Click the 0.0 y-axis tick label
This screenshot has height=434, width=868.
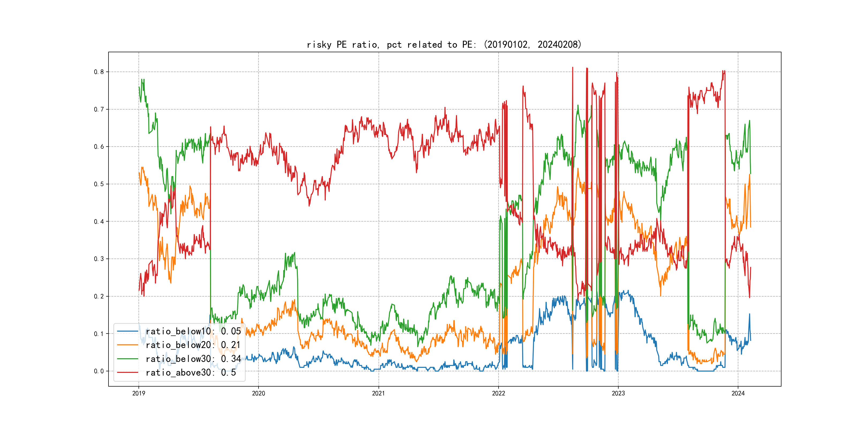[x=99, y=371]
